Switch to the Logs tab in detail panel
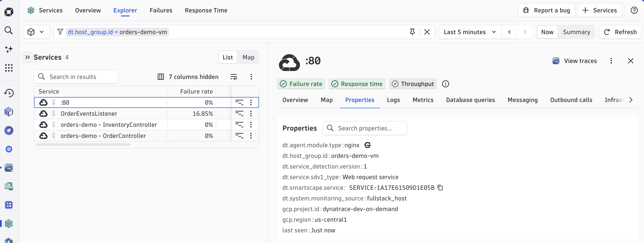644x243 pixels. 393,100
